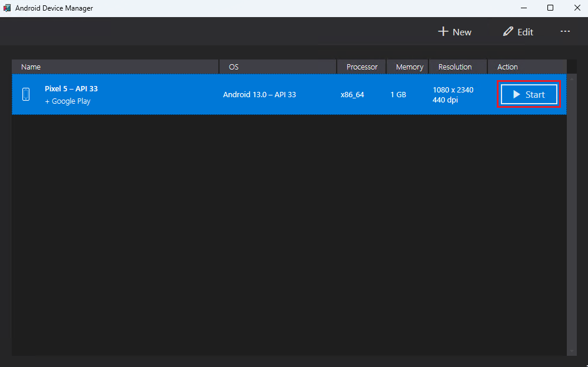This screenshot has width=588, height=367.
Task: Click the scrollbar up arrow
Action: point(572,78)
